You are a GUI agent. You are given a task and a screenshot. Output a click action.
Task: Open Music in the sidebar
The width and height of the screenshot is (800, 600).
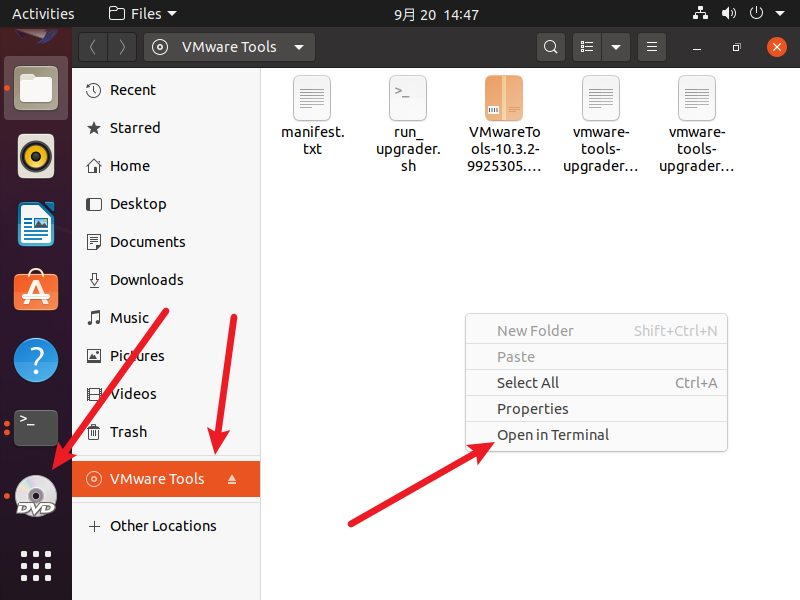click(166, 318)
